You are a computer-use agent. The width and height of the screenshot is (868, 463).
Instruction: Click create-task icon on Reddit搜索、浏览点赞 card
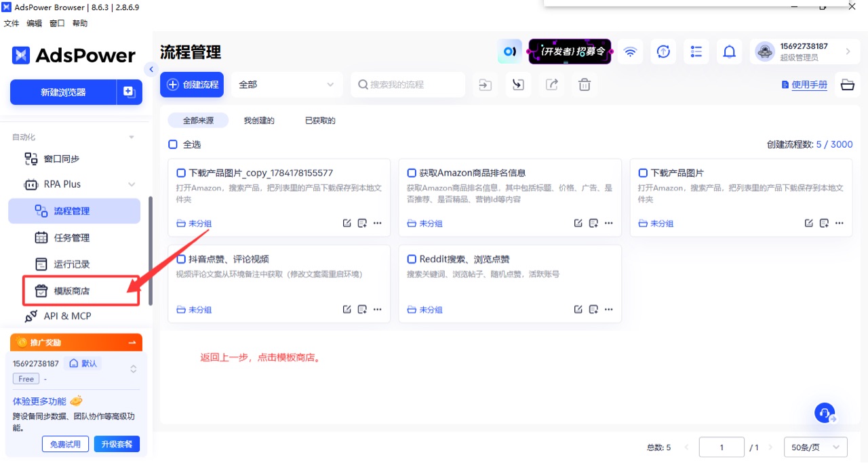click(x=593, y=309)
